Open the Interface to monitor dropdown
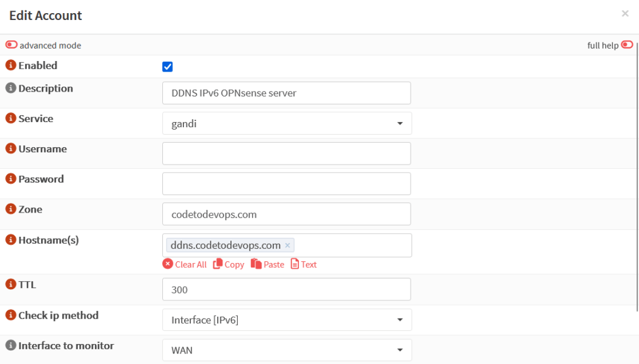The height and width of the screenshot is (364, 639). [x=286, y=350]
